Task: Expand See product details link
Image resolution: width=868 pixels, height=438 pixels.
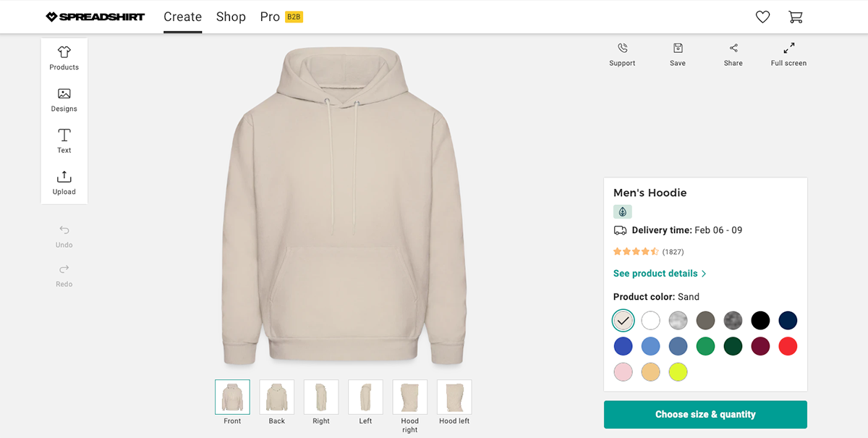Action: tap(660, 274)
